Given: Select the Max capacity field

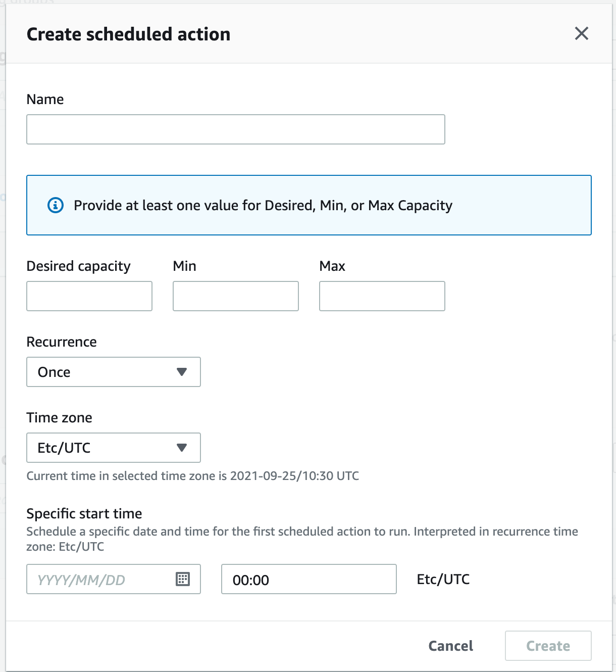Looking at the screenshot, I should [382, 296].
